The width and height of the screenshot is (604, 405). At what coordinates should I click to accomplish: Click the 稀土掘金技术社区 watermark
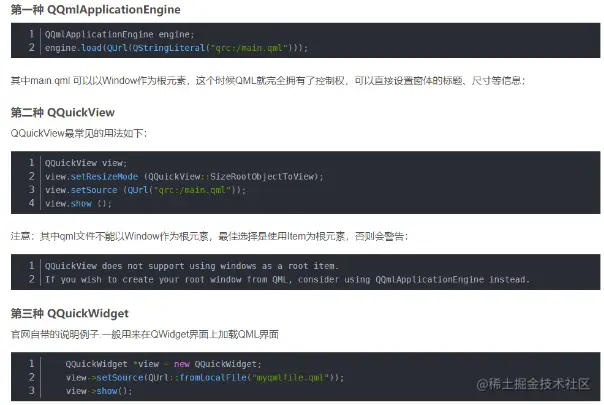(533, 384)
